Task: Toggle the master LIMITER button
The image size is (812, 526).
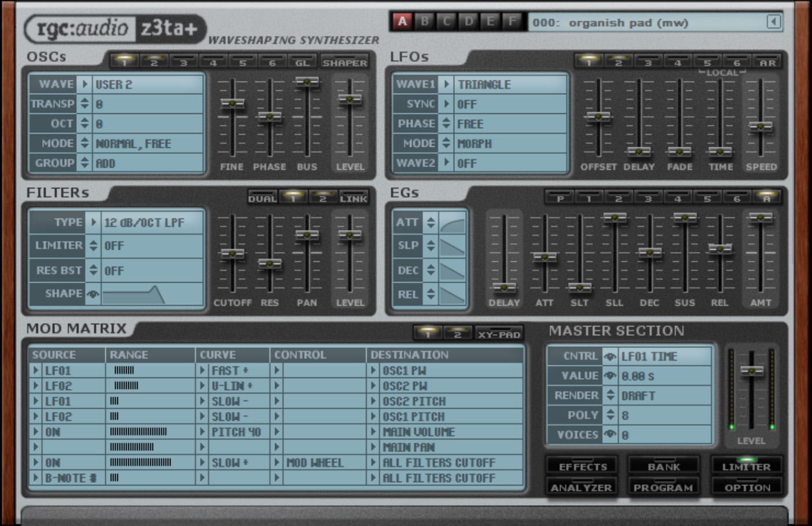Action: [746, 465]
